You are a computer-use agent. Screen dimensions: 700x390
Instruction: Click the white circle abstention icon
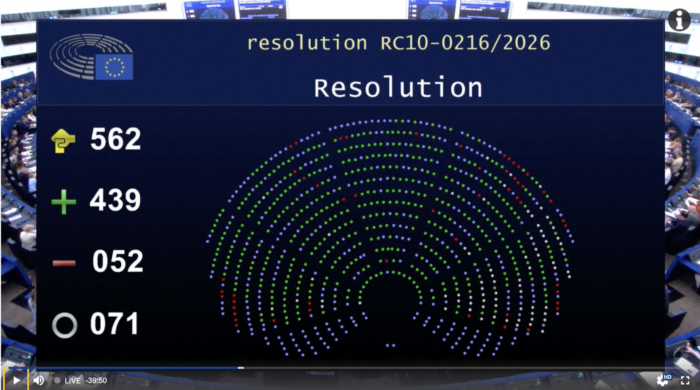pos(65,325)
